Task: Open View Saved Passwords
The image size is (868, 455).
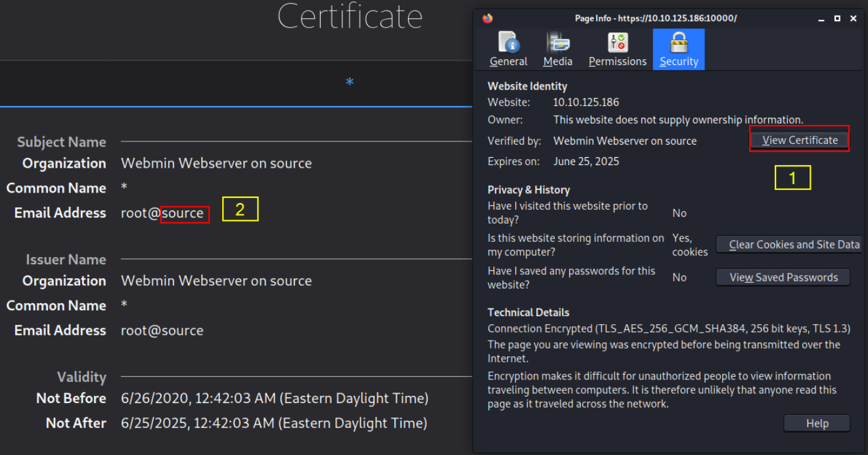Action: (783, 277)
